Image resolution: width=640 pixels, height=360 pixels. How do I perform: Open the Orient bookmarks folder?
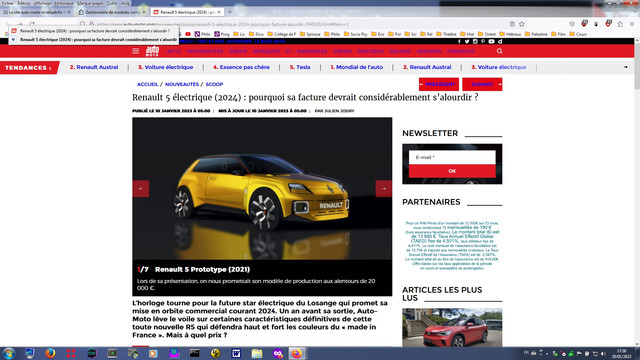pyautogui.click(x=487, y=34)
